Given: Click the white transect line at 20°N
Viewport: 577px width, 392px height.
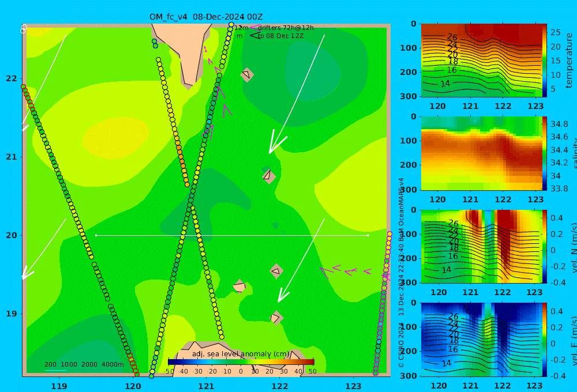Looking at the screenshot, I should 232,235.
